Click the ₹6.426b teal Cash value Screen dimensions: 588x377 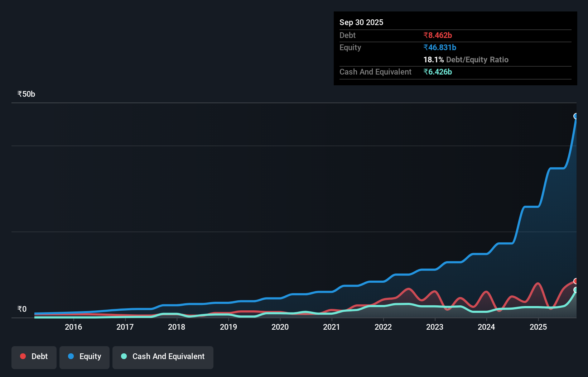click(437, 72)
